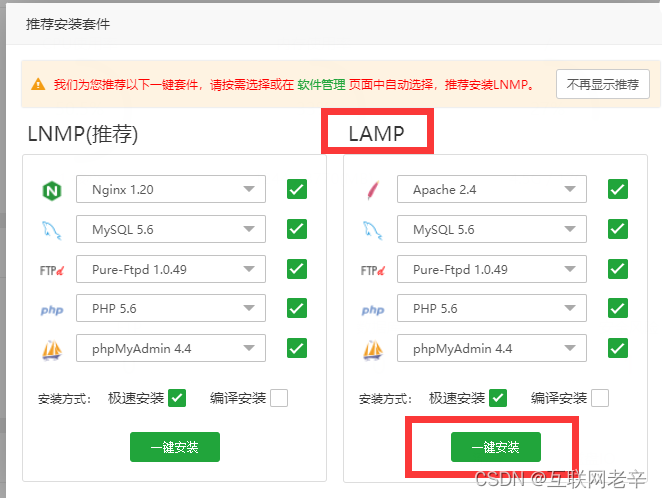Uncheck LNMP Pure-Ftpd 1.0.49 checkbox
The height and width of the screenshot is (498, 662).
click(x=297, y=269)
